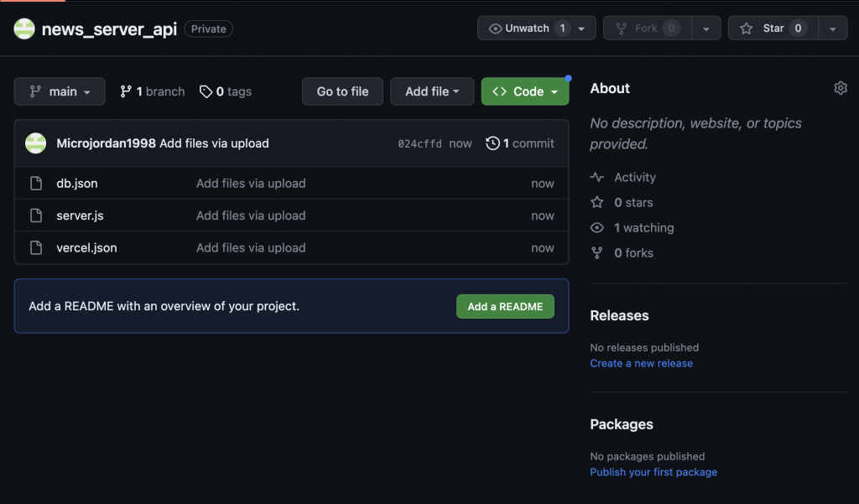Click the branch icon next to 1 branch
This screenshot has width=859, height=504.
point(126,91)
